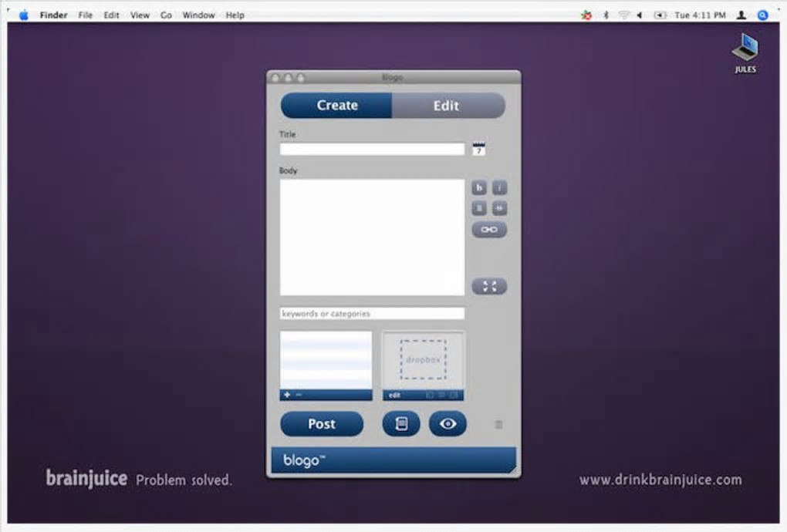Open the calendar date picker beside Title
This screenshot has height=532, width=787.
pyautogui.click(x=479, y=148)
